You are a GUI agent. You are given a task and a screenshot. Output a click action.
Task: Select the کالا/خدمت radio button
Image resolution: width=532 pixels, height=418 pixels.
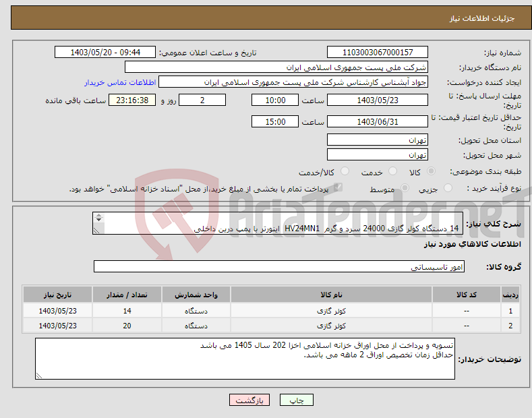(x=345, y=171)
